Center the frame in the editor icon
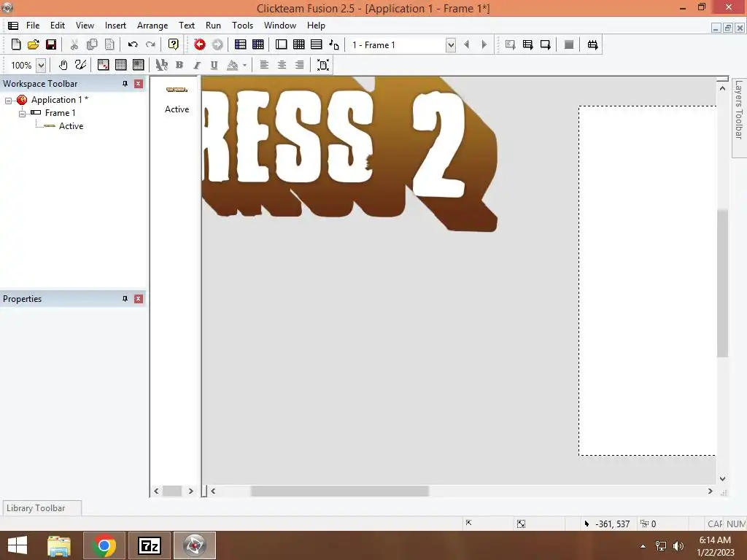Screen dimensions: 747x560 pos(323,65)
